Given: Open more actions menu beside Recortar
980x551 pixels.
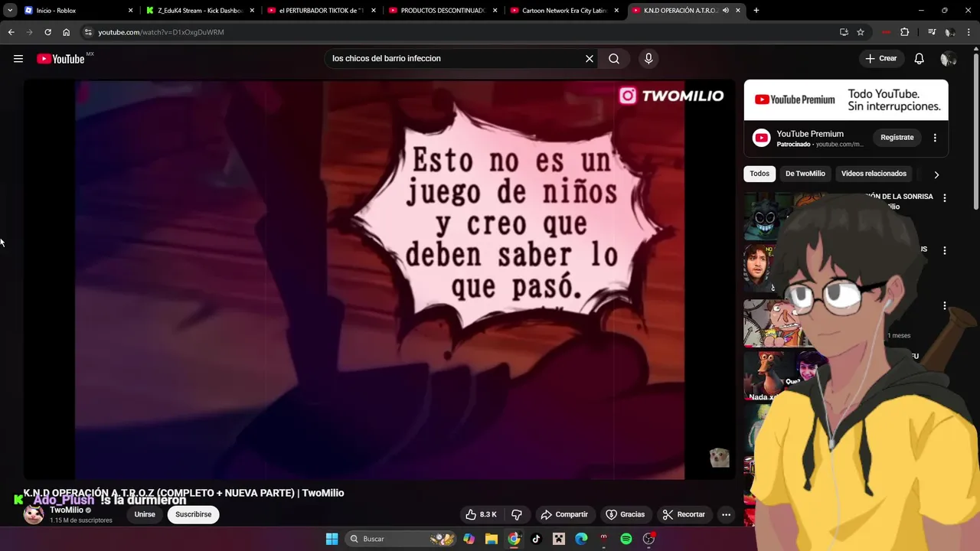Looking at the screenshot, I should pyautogui.click(x=726, y=514).
